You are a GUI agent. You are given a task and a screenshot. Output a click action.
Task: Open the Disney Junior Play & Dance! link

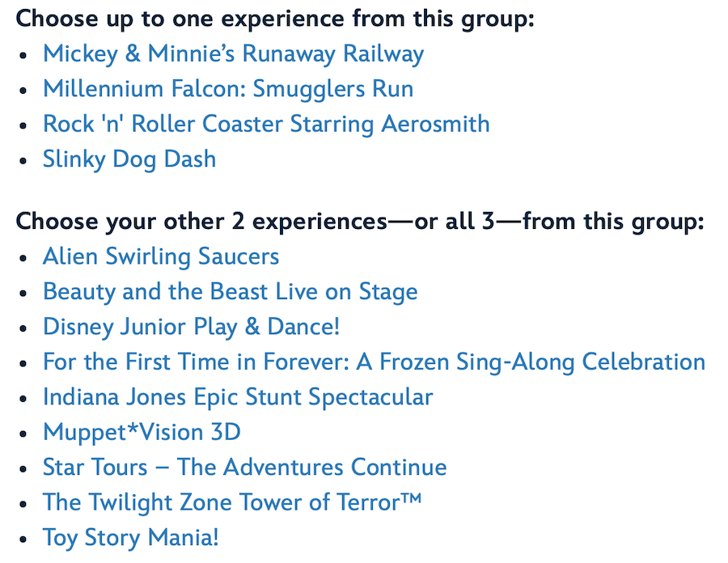pyautogui.click(x=192, y=327)
